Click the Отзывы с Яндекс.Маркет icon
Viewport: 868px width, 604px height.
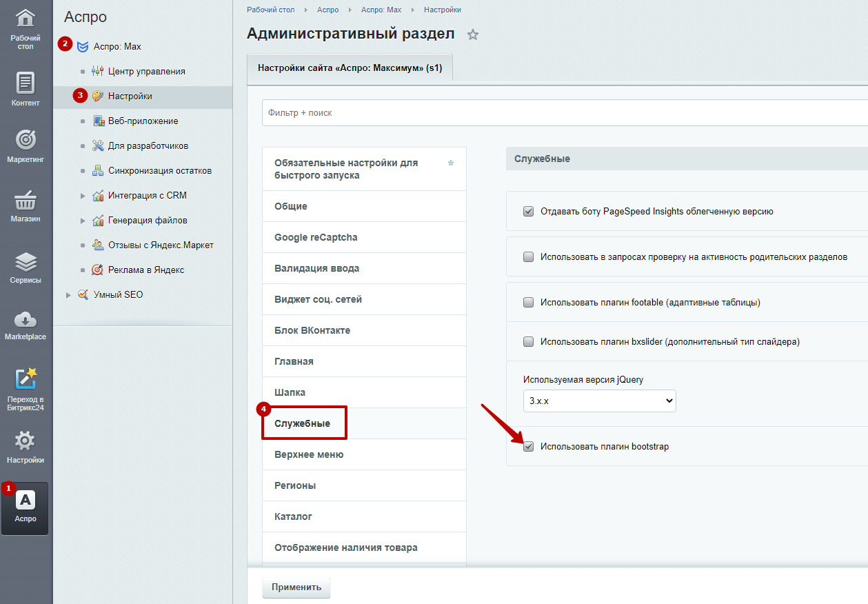(97, 245)
